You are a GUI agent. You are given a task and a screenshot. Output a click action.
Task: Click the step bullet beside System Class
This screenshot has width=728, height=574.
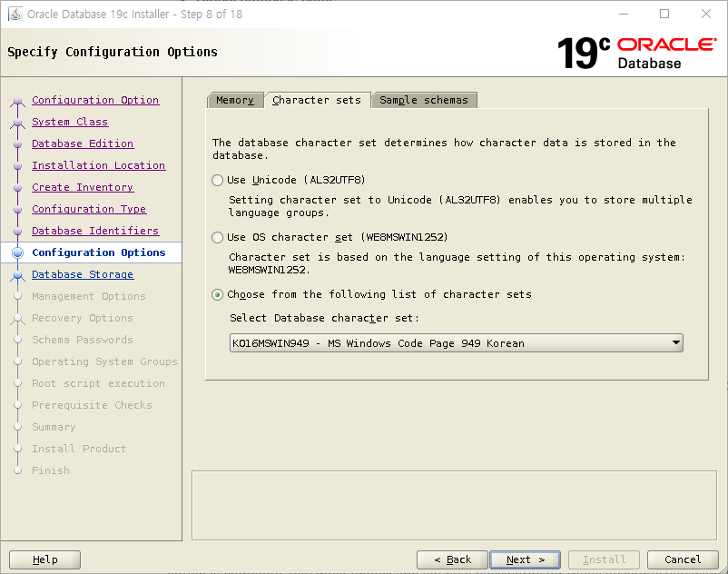pos(17,123)
